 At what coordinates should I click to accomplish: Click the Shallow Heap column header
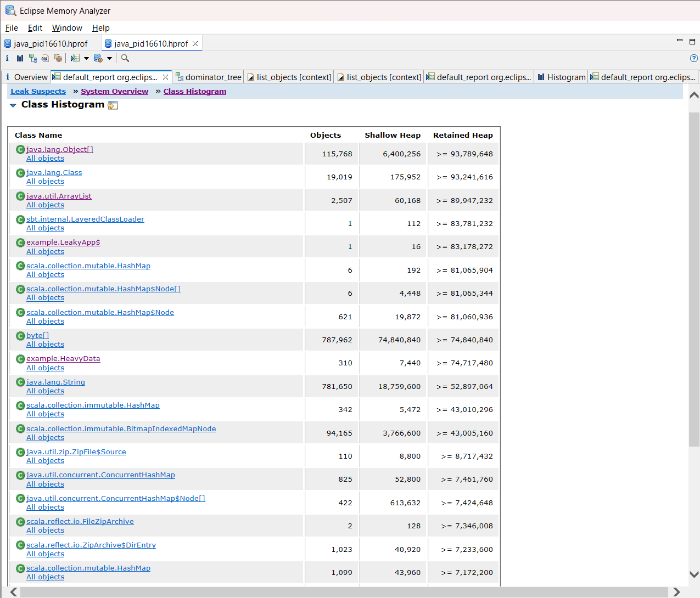tap(393, 136)
